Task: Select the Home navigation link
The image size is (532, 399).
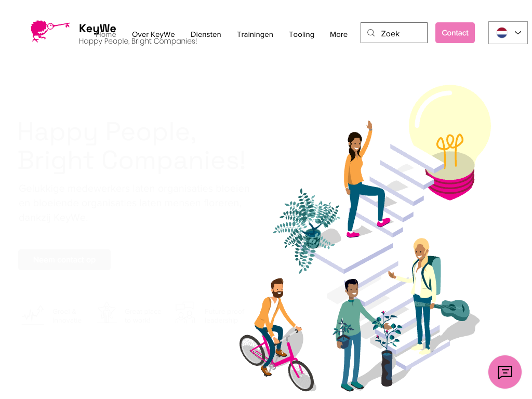Action: 106,34
